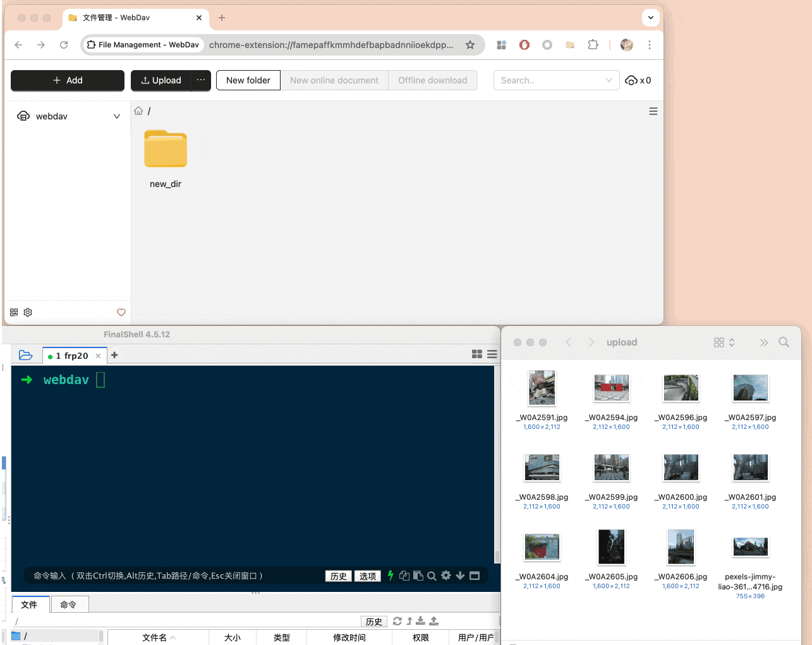Screen dimensions: 812x645
Task: Click the lightning quick-command icon in FinalShell
Action: coord(391,576)
